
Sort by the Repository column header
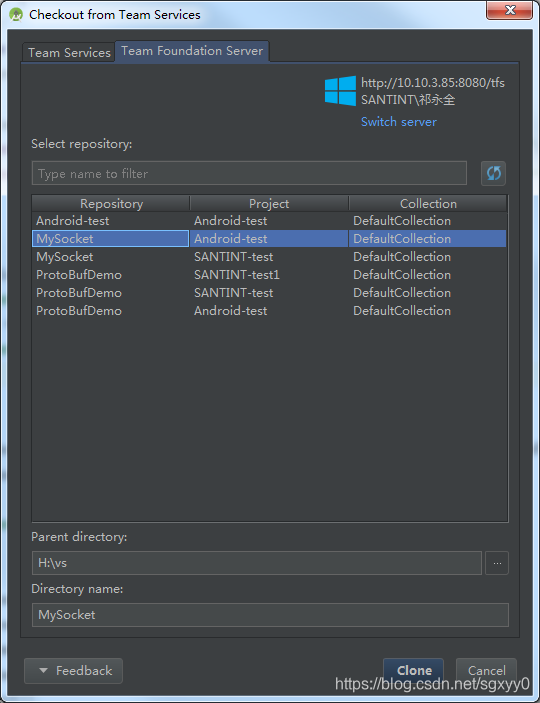tap(111, 204)
